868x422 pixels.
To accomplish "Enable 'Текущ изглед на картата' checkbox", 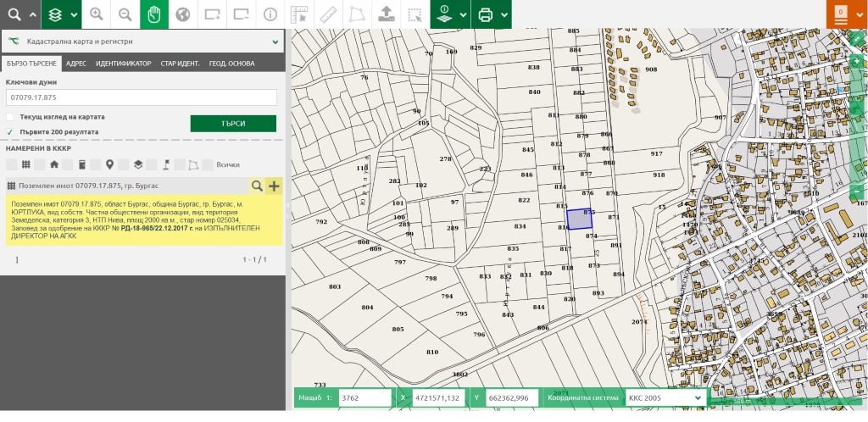I will point(10,117).
